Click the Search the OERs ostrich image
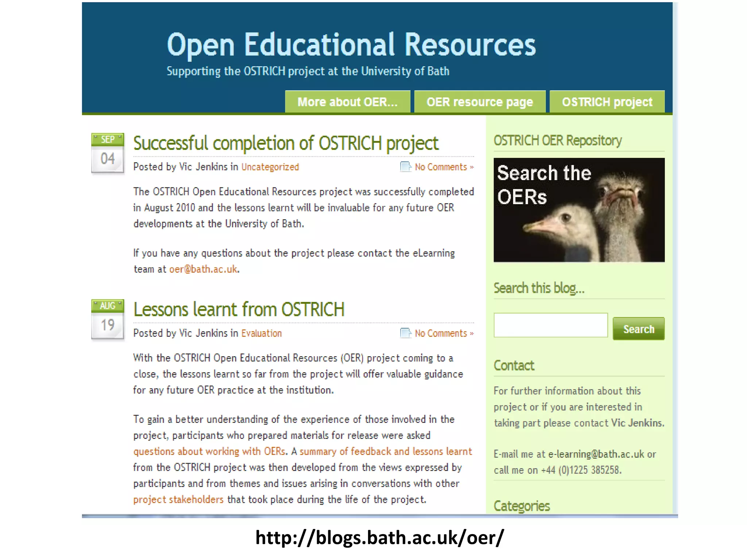 (x=579, y=210)
